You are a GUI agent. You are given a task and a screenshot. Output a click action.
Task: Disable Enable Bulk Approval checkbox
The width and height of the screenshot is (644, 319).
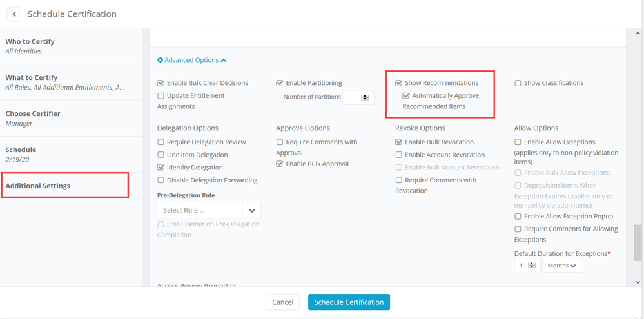click(x=280, y=164)
